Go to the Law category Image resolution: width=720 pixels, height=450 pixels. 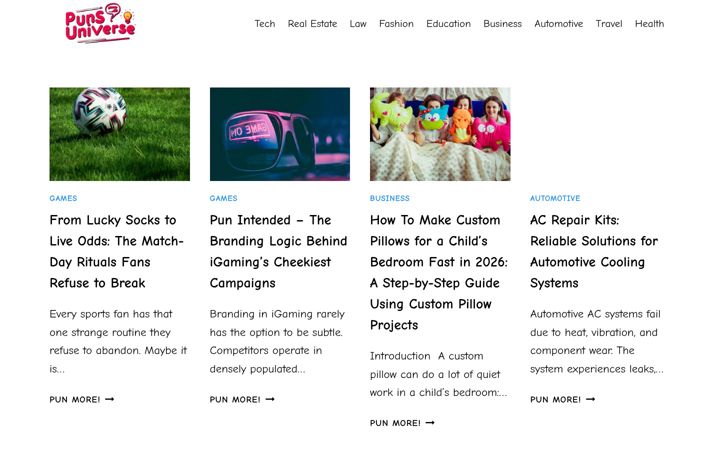coord(358,23)
